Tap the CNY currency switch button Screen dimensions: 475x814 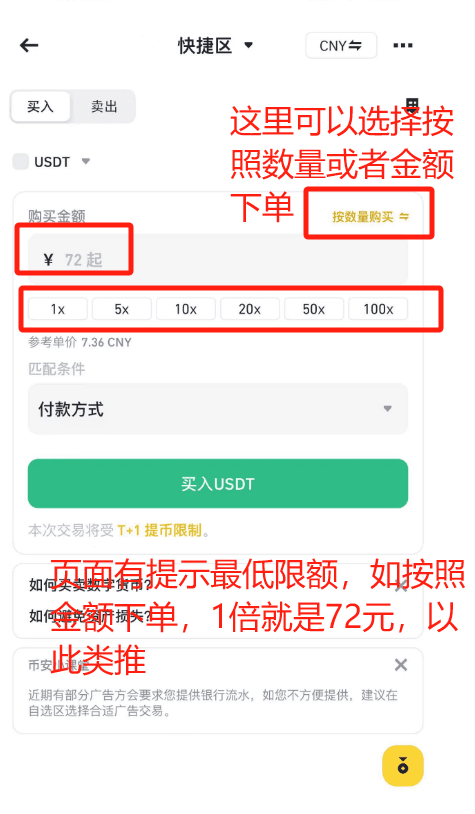(341, 46)
